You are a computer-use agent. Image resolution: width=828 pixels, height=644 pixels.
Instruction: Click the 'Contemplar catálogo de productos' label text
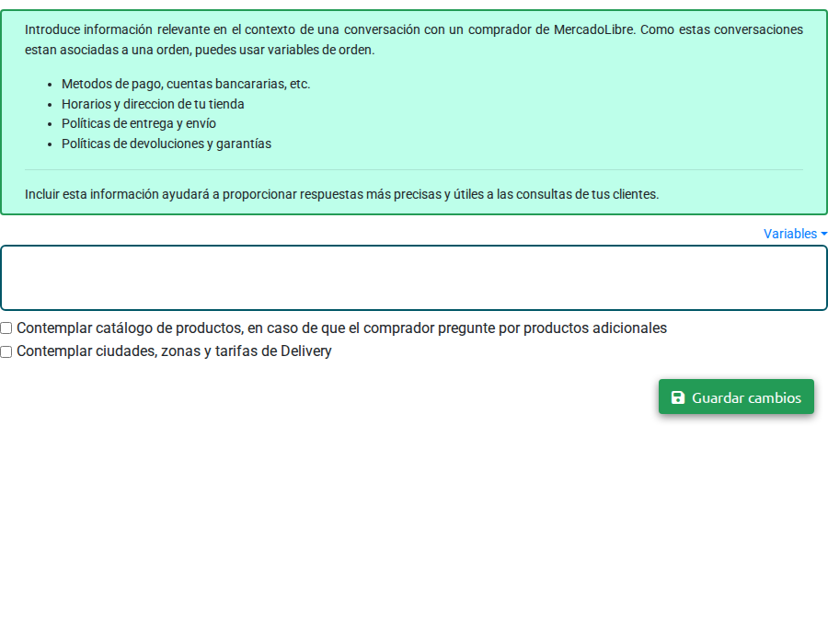point(340,328)
